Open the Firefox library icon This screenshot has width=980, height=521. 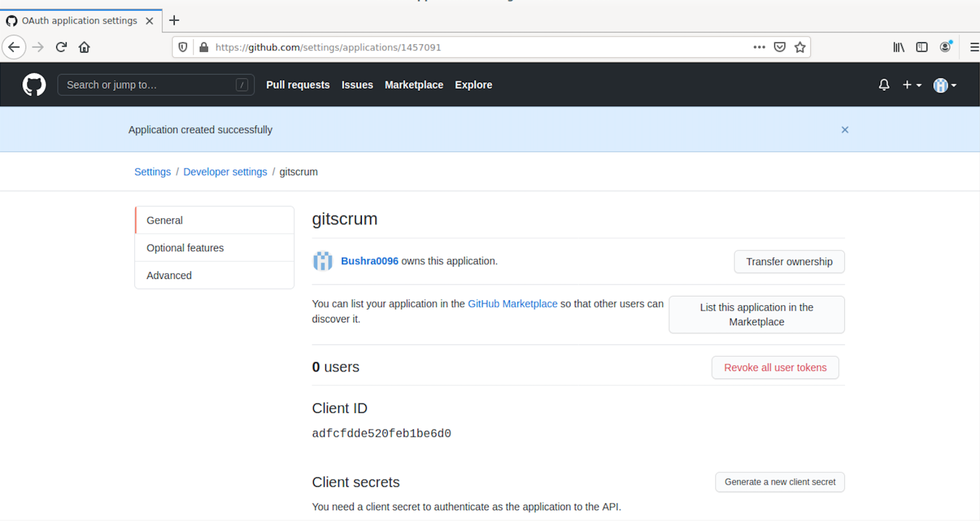tap(898, 47)
